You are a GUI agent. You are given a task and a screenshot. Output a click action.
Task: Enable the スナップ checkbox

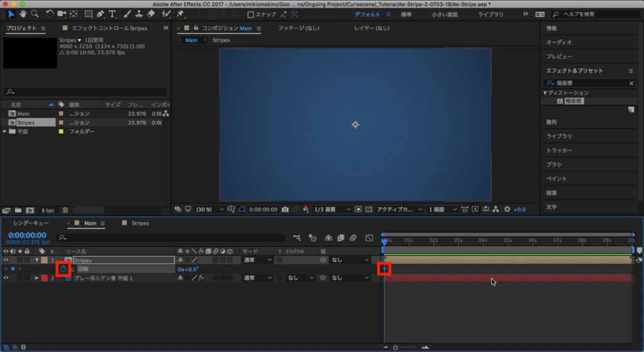click(251, 14)
